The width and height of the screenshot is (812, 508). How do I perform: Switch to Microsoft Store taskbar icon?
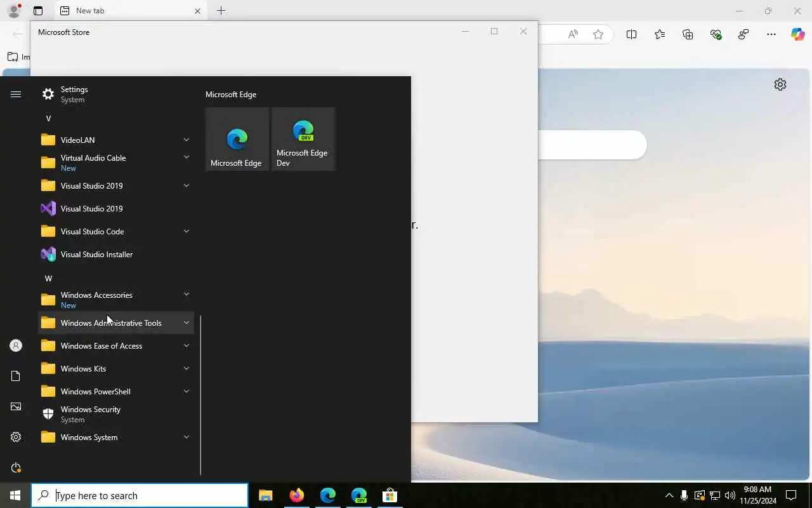(390, 495)
